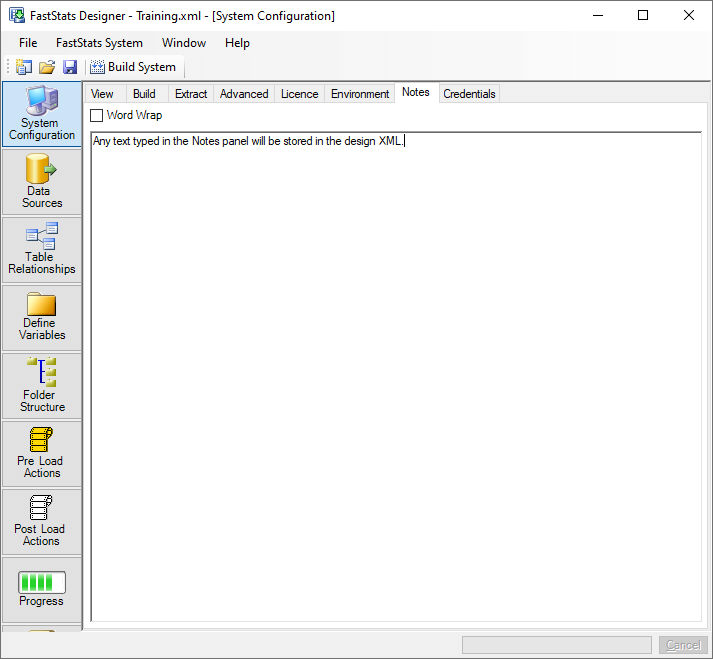Go to Table Relationships section
Viewport: 713px width, 659px height.
click(42, 250)
